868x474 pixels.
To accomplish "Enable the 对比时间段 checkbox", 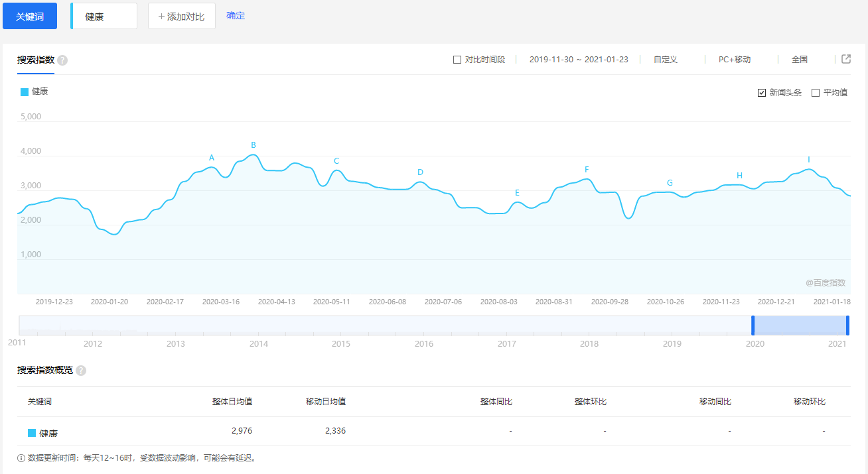I will click(457, 60).
